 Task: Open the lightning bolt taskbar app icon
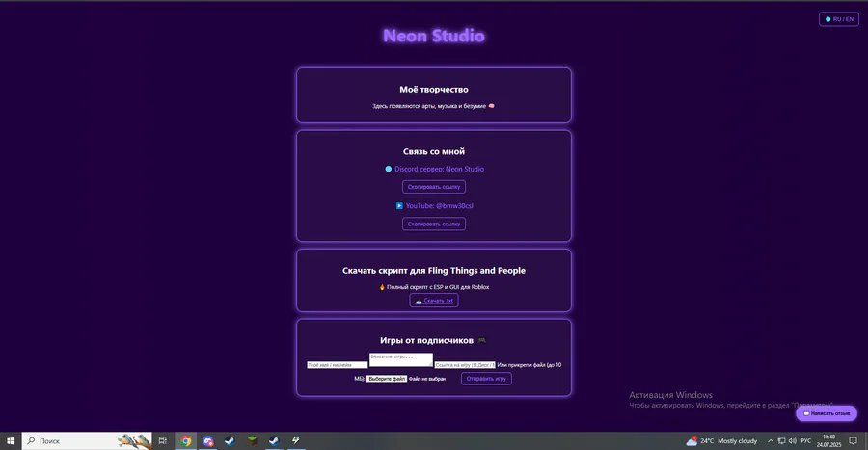(296, 440)
